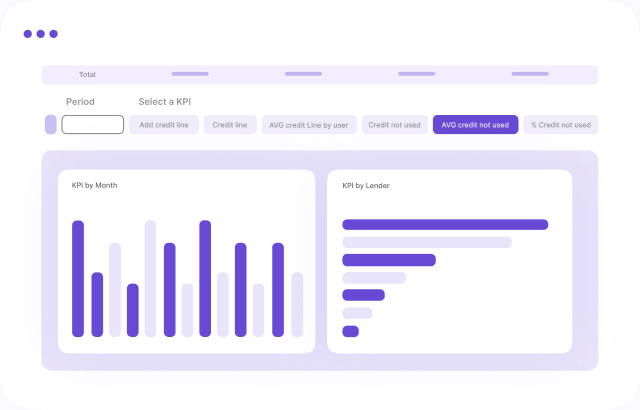640x410 pixels.
Task: Open the placeholder tab right after Total
Action: 190,74
